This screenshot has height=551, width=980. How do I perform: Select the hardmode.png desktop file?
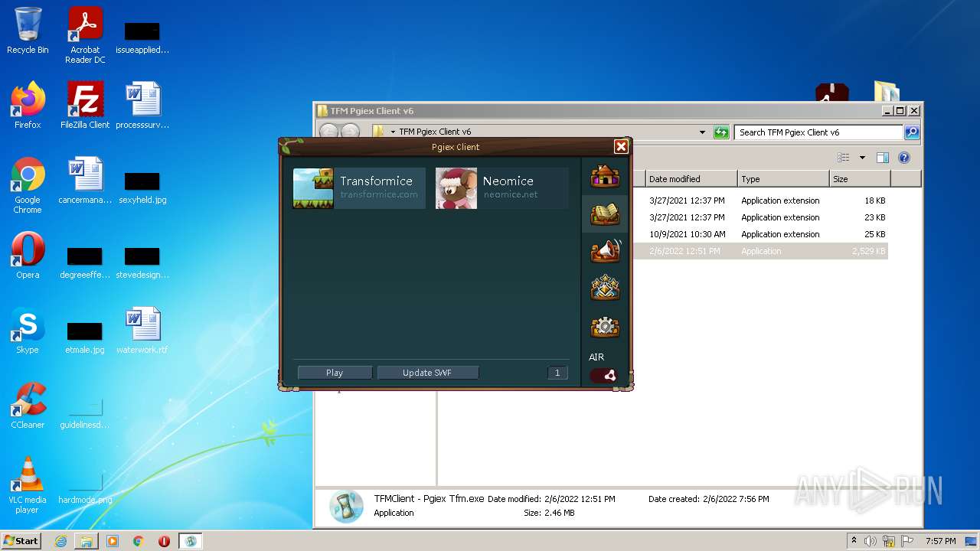click(x=85, y=488)
